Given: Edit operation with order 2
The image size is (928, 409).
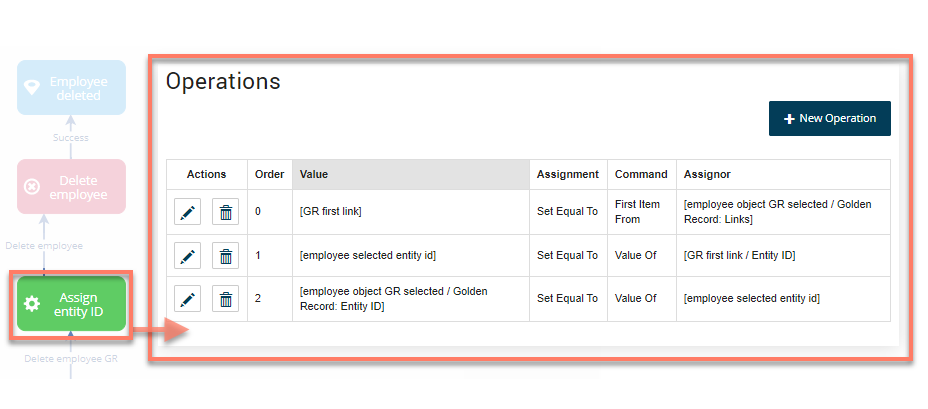Looking at the screenshot, I should pyautogui.click(x=187, y=298).
